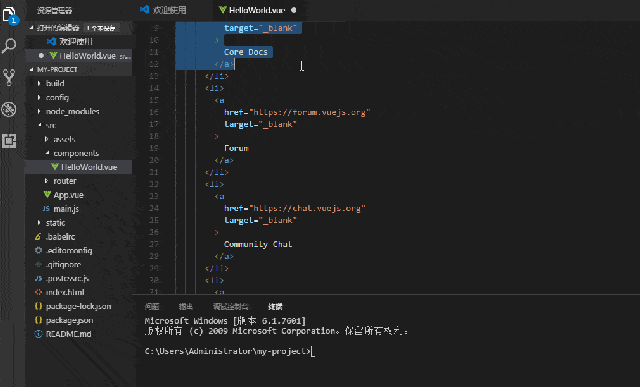The height and width of the screenshot is (387, 640).
Task: Open Source Control view in activity bar
Action: click(x=9, y=77)
